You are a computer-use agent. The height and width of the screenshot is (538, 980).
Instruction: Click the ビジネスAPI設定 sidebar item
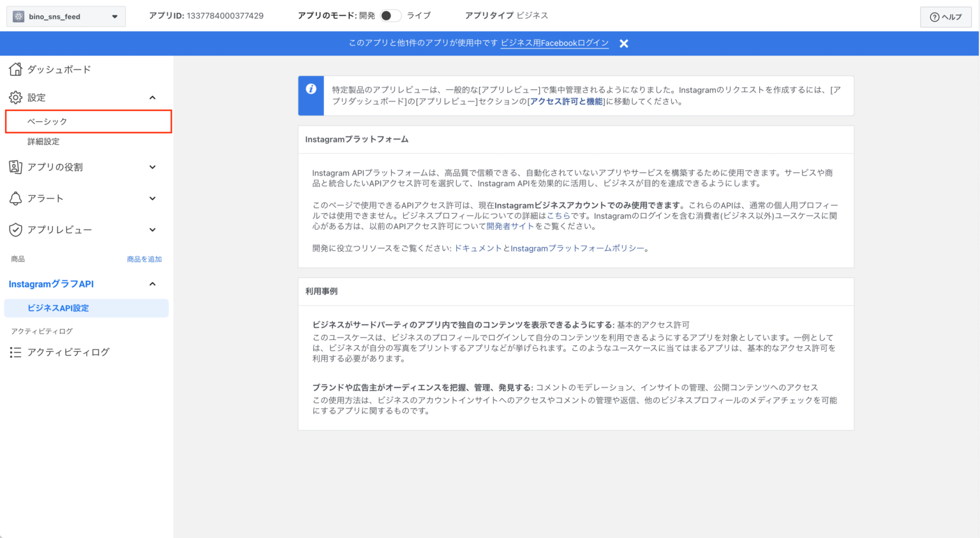(x=59, y=308)
